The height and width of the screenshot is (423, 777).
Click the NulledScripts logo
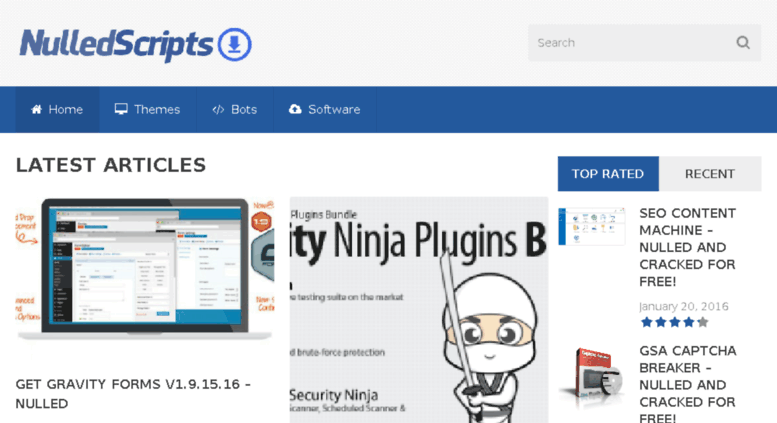tap(135, 45)
